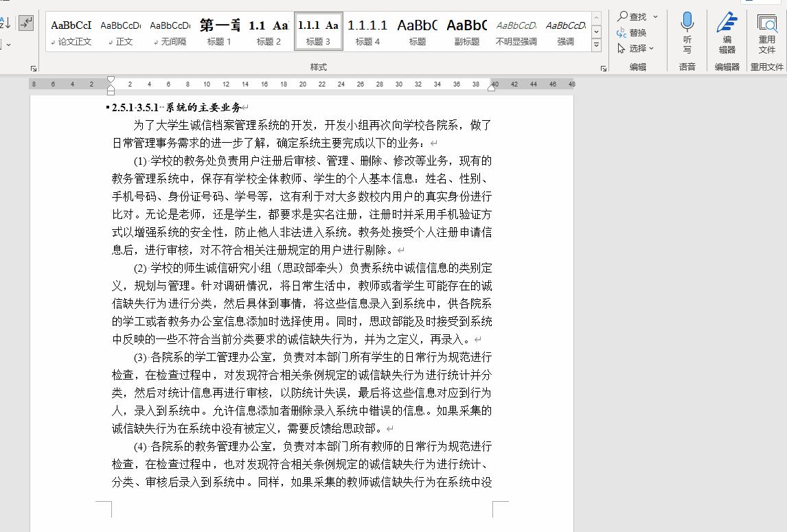Screen dimensions: 787x532
Task: Expand the styles gallery with the More arrow
Action: click(x=595, y=43)
